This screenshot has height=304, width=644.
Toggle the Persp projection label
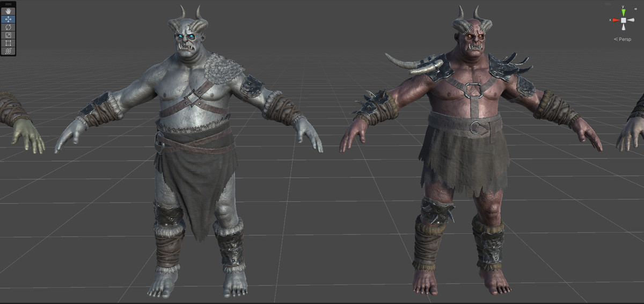(x=623, y=39)
